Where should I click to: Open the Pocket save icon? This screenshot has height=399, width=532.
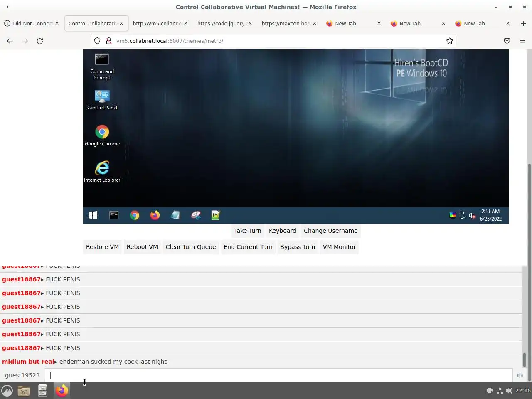click(x=507, y=41)
